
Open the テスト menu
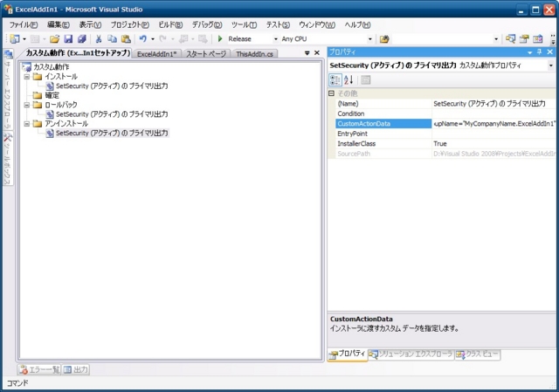(x=278, y=24)
